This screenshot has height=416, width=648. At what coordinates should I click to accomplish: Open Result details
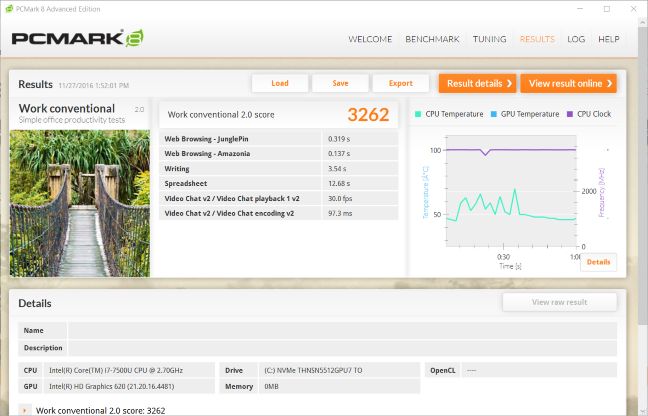pos(477,83)
